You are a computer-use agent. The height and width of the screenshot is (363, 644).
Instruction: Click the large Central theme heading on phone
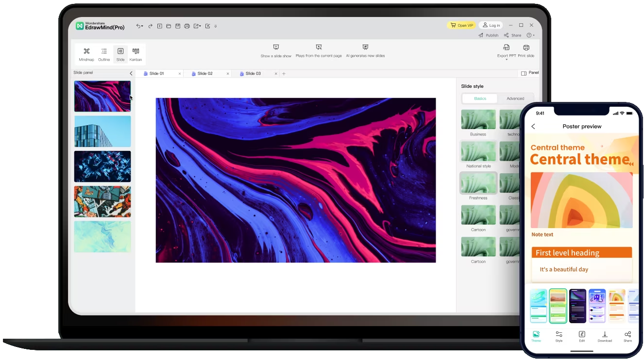(x=580, y=160)
